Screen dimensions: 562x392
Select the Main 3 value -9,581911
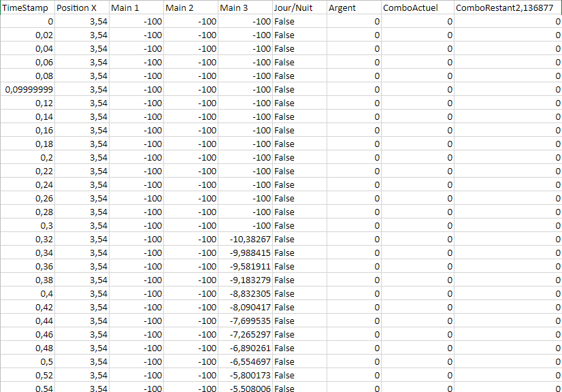pos(246,267)
